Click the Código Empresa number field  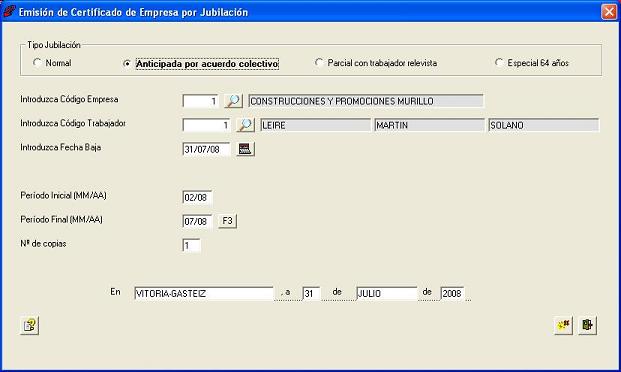pyautogui.click(x=200, y=101)
